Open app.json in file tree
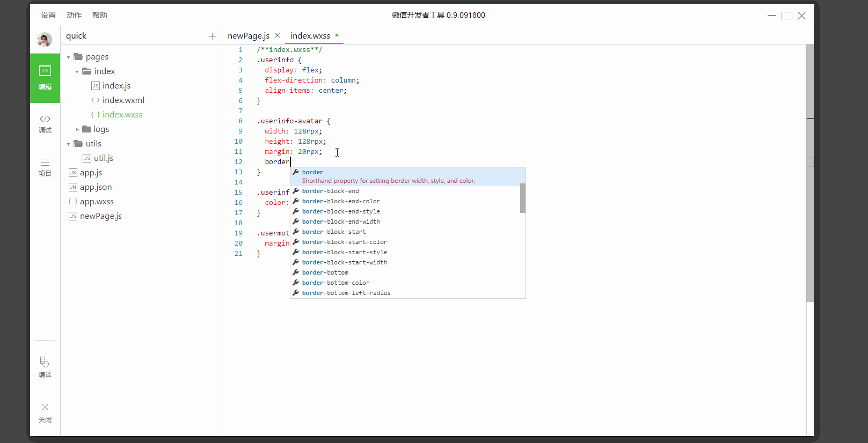Viewport: 868px width, 443px height. pyautogui.click(x=96, y=187)
